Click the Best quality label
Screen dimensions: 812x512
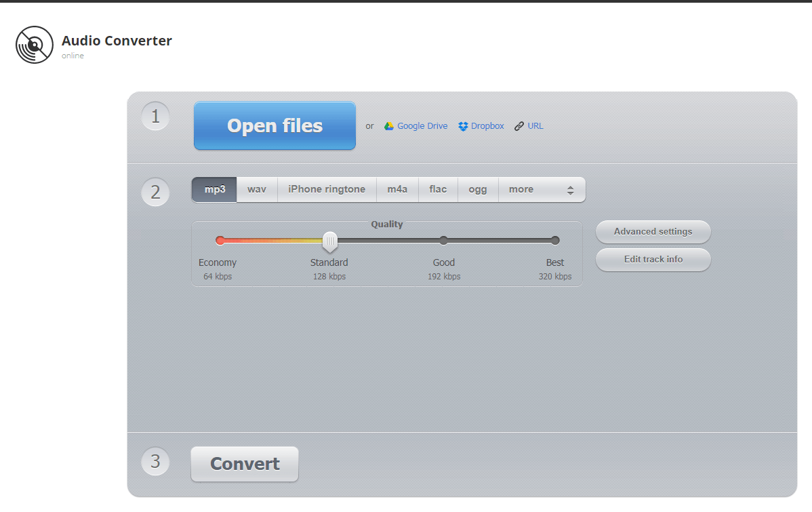[555, 262]
